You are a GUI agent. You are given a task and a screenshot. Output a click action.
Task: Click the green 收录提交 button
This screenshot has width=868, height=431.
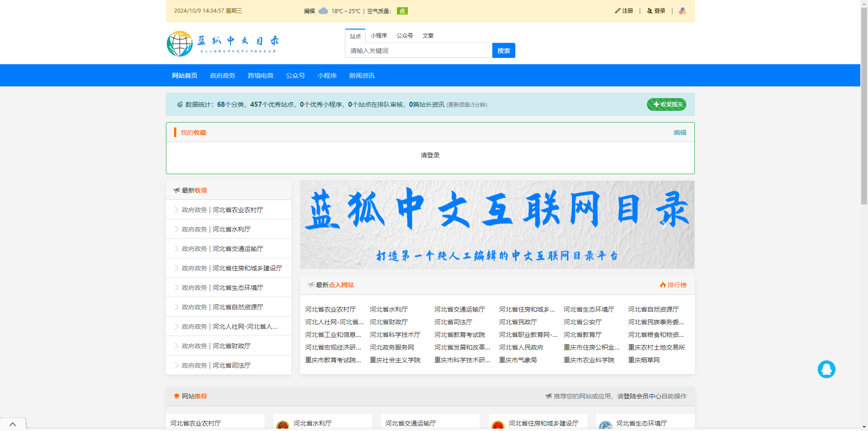pos(666,104)
